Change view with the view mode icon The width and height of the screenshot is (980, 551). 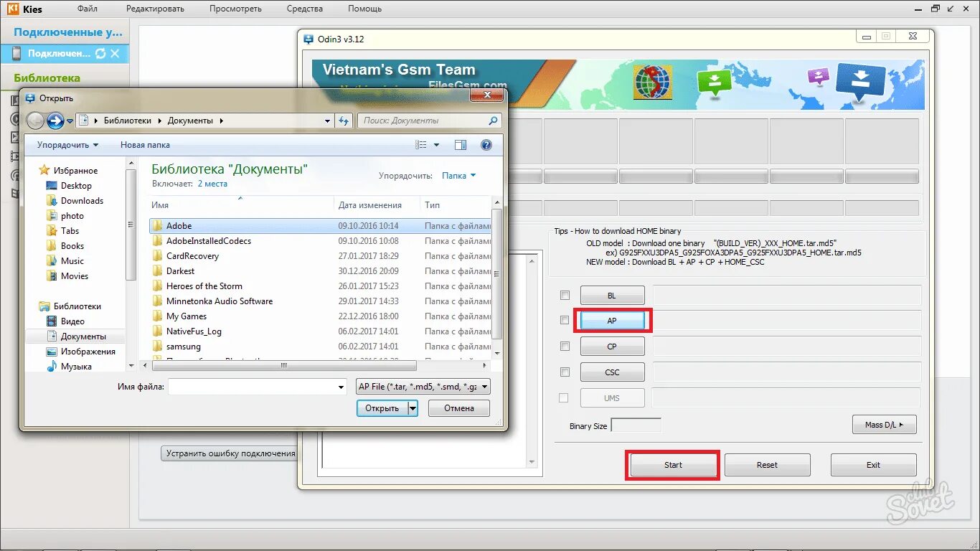[x=421, y=145]
